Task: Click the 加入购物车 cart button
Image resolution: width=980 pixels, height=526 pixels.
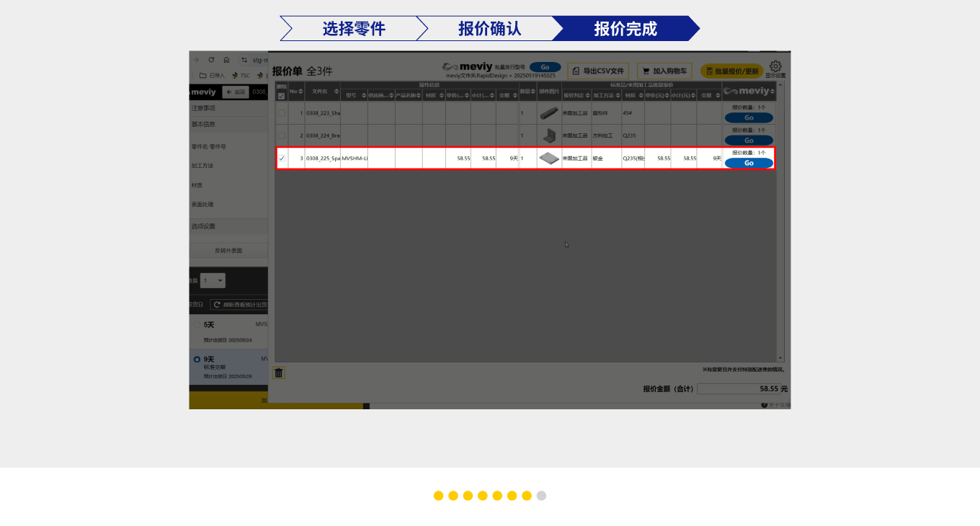Action: click(x=664, y=71)
